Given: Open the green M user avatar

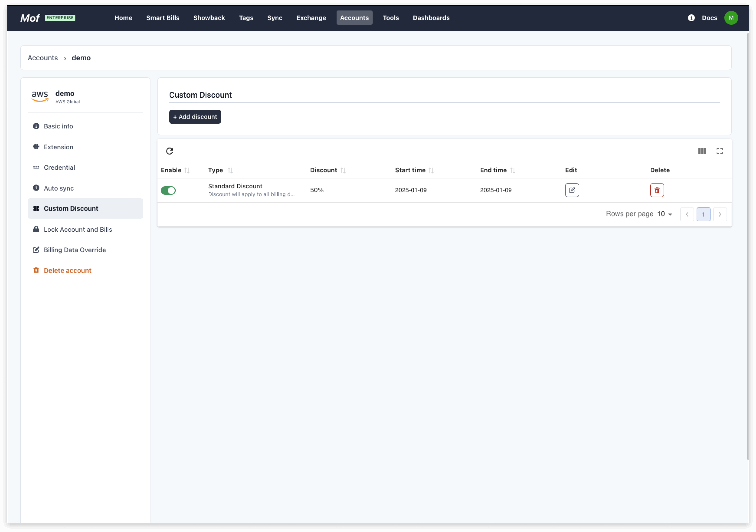Looking at the screenshot, I should 731,18.
